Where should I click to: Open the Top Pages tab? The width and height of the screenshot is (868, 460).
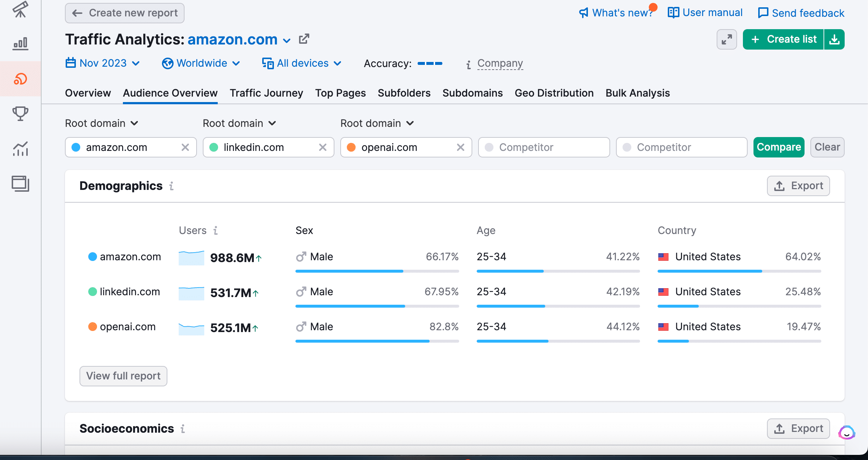(340, 93)
